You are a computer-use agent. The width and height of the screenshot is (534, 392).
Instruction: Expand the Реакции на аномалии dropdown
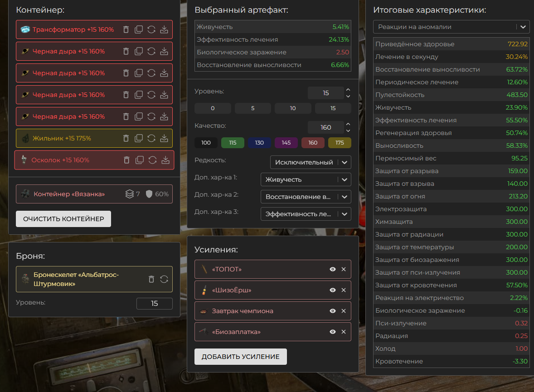451,27
